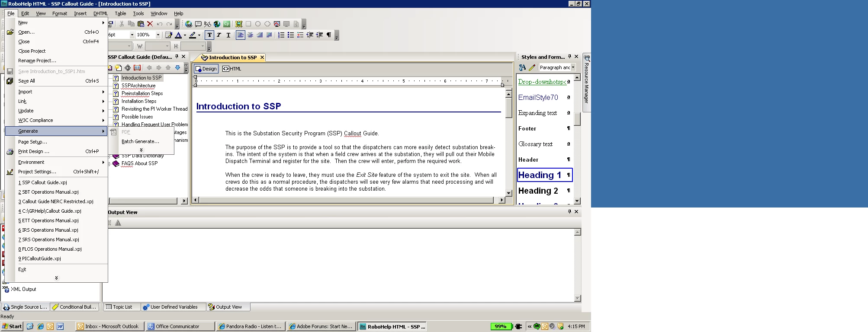Click the Paste clipboard icon
This screenshot has width=868, height=332.
(141, 24)
